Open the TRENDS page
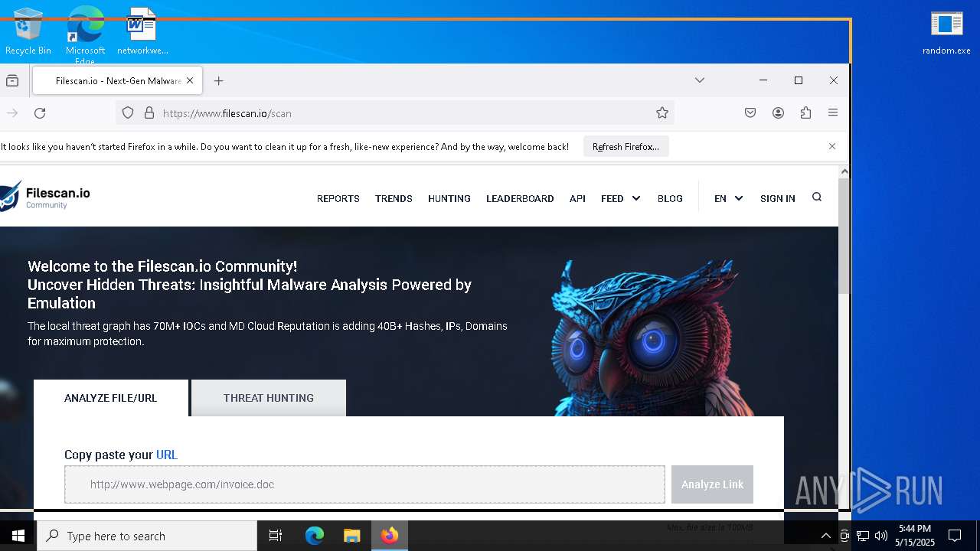980x551 pixels. (394, 198)
